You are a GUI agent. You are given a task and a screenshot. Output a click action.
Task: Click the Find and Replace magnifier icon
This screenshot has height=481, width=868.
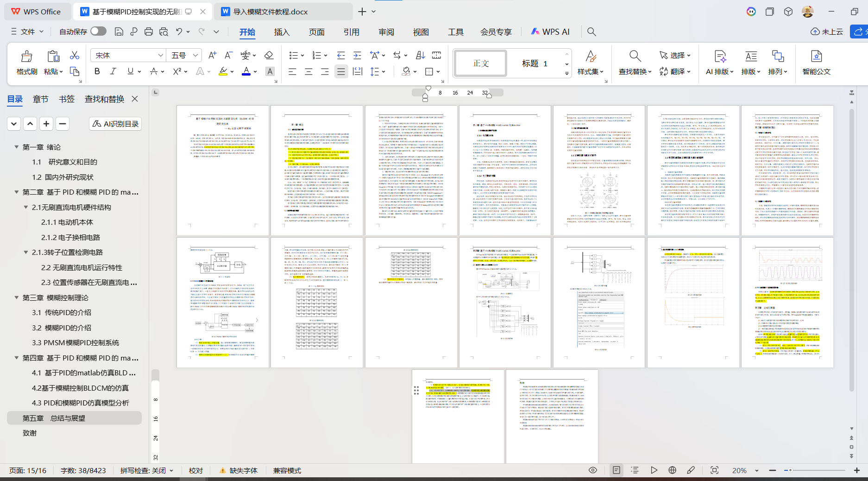pyautogui.click(x=635, y=57)
